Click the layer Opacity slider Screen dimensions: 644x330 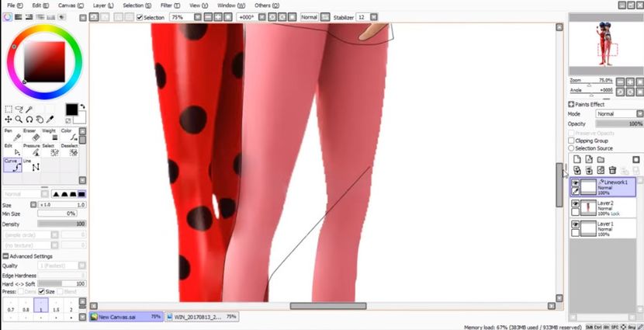(x=619, y=123)
